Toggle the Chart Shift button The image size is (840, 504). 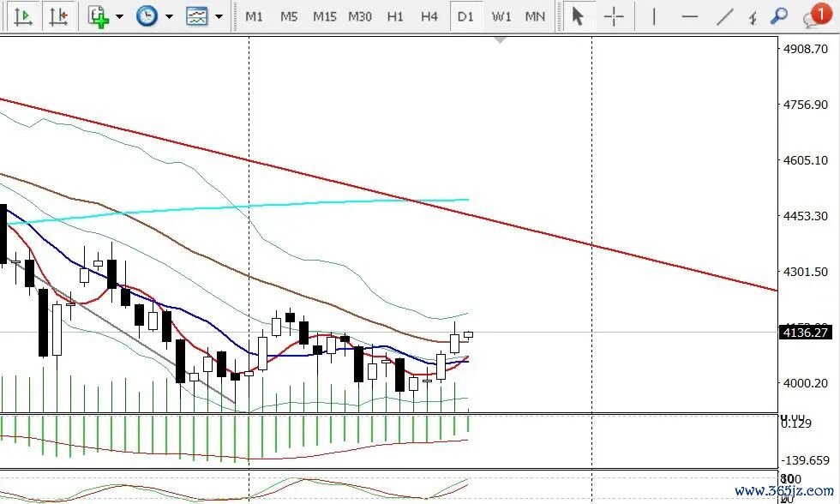[58, 16]
